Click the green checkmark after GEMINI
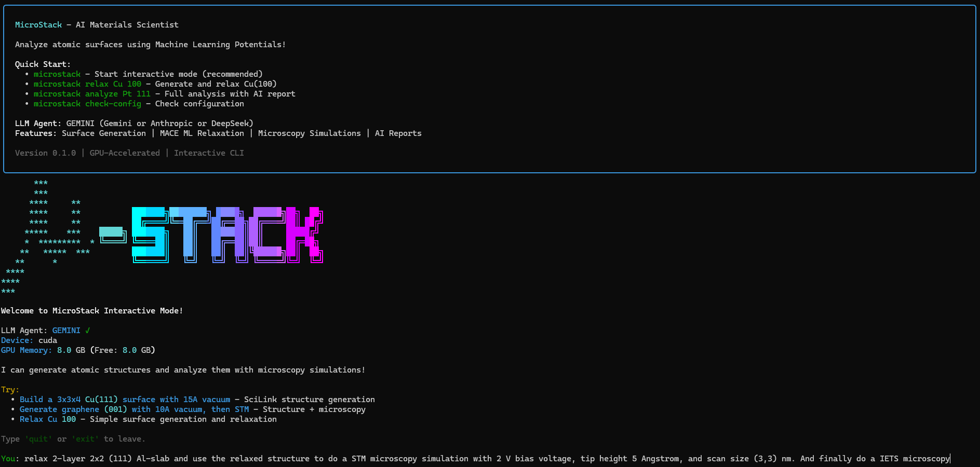Image resolution: width=980 pixels, height=467 pixels. tap(88, 331)
